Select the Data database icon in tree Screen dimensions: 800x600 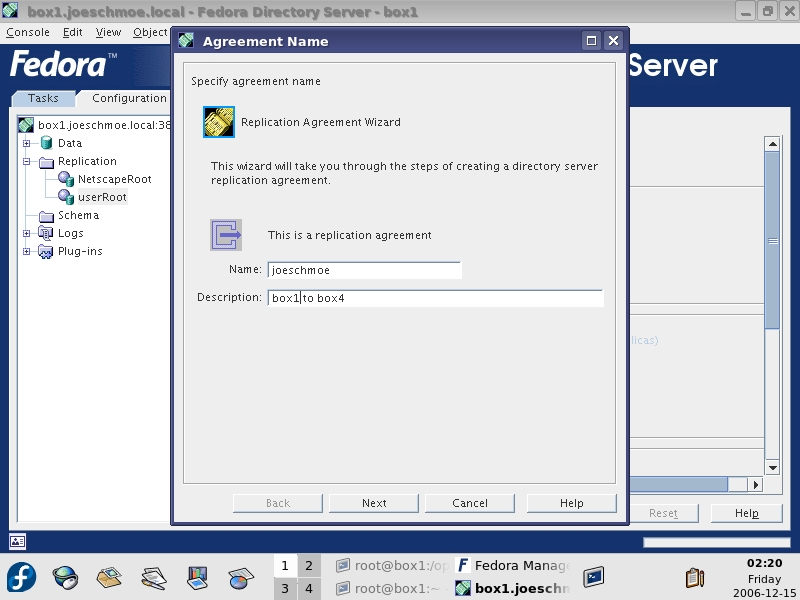pyautogui.click(x=47, y=143)
